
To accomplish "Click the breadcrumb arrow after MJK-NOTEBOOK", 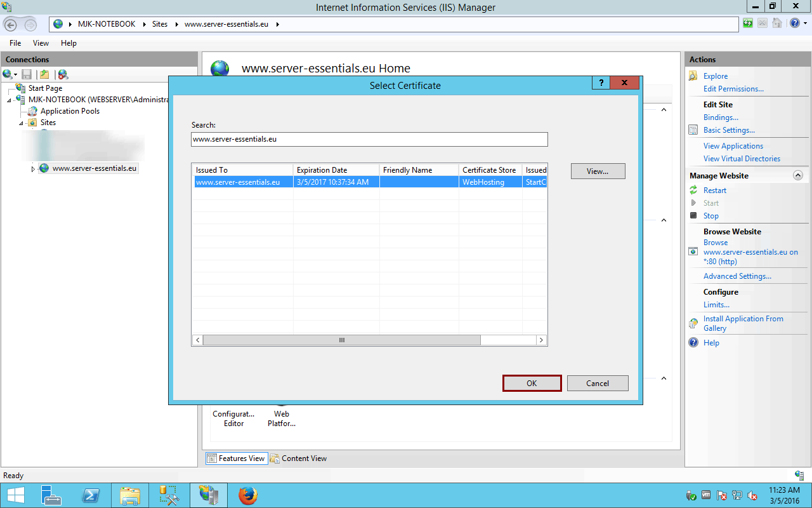I will [143, 24].
